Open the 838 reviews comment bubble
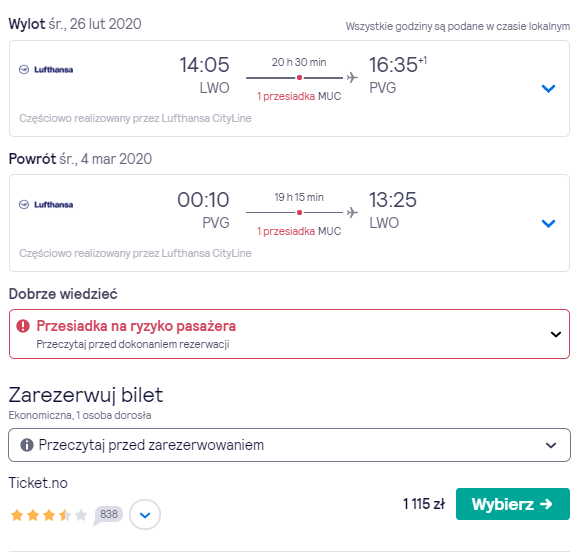Image resolution: width=580 pixels, height=554 pixels. click(x=108, y=514)
